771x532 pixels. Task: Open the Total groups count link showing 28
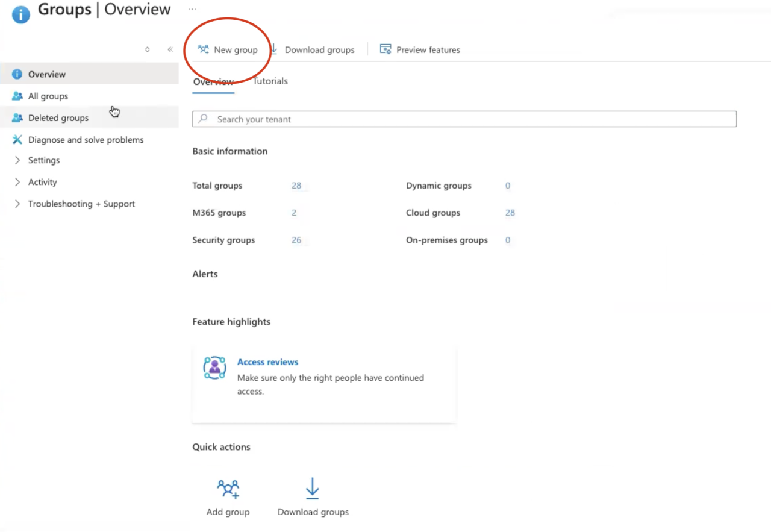coord(296,186)
